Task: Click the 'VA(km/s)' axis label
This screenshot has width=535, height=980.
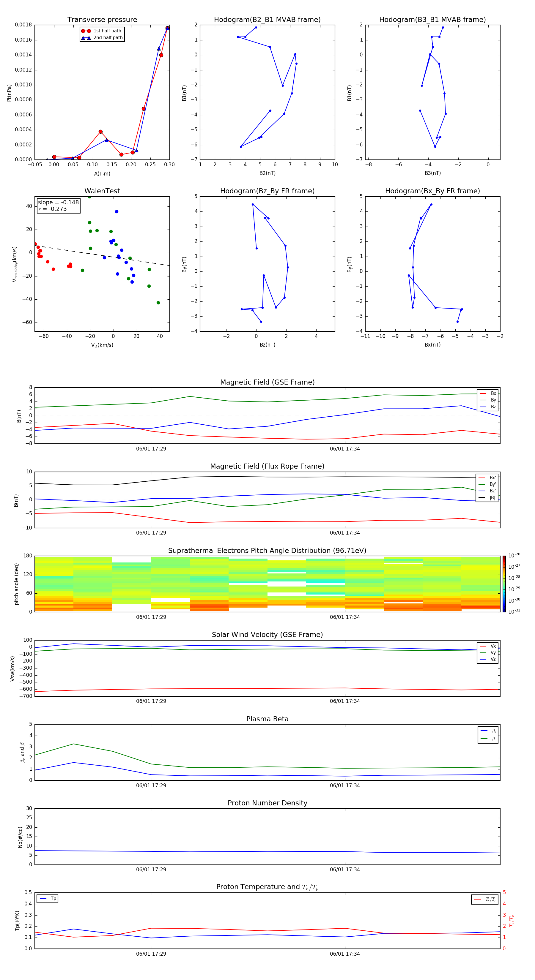Action: pos(102,345)
